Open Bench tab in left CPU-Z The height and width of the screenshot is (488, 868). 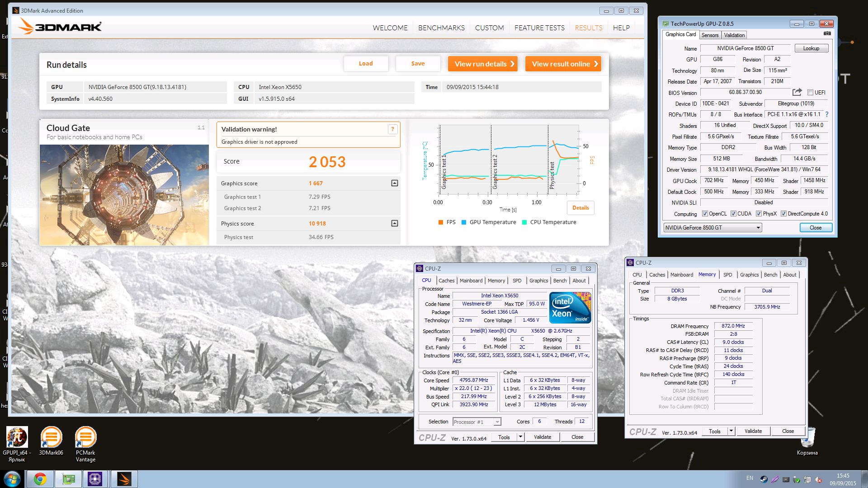click(x=560, y=281)
